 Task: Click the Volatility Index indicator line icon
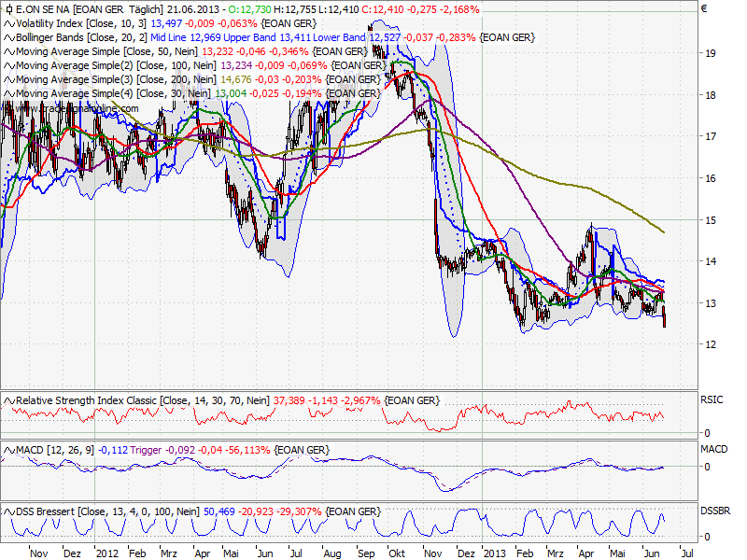pyautogui.click(x=9, y=23)
